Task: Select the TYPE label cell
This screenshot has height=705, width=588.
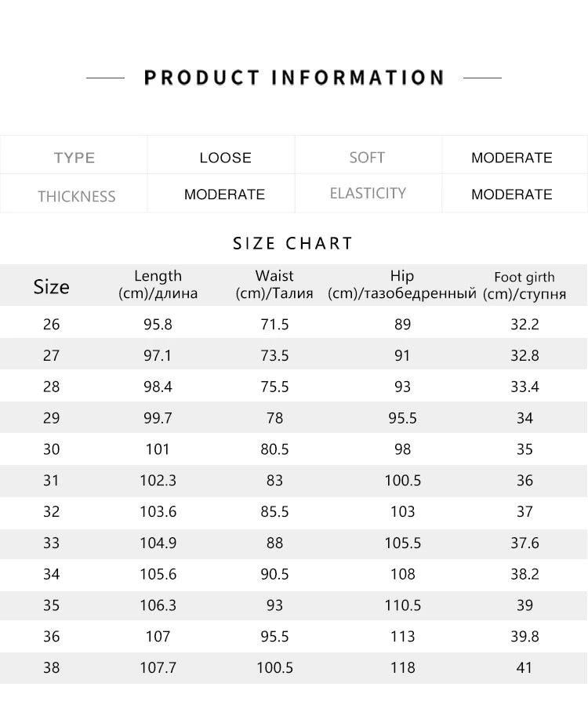Action: pos(74,158)
